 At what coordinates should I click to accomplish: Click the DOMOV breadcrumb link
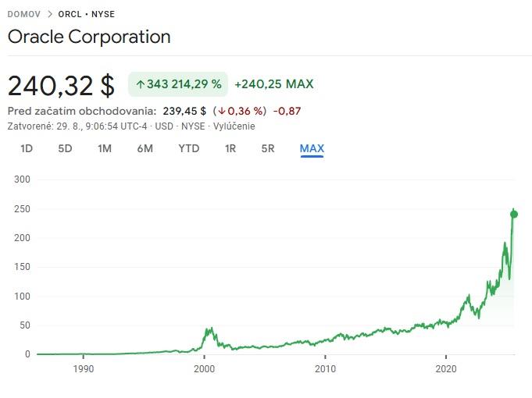(23, 14)
